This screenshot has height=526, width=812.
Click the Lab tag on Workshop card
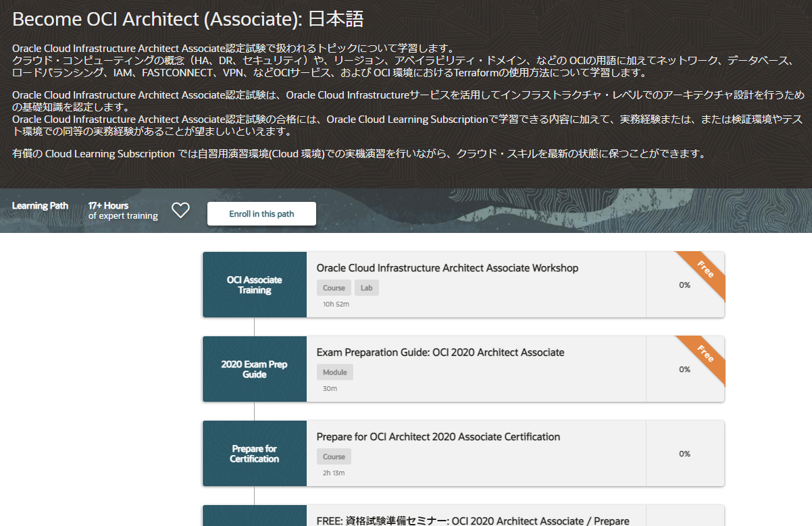366,288
